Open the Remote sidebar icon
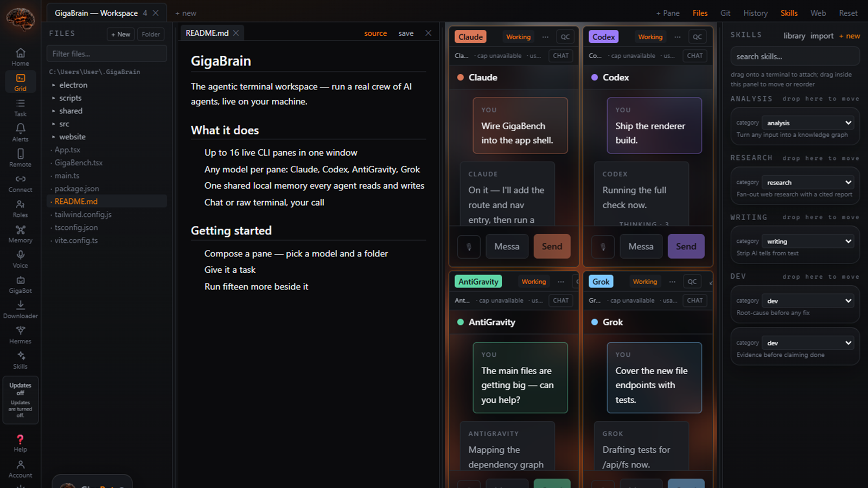The image size is (868, 488). 20,158
